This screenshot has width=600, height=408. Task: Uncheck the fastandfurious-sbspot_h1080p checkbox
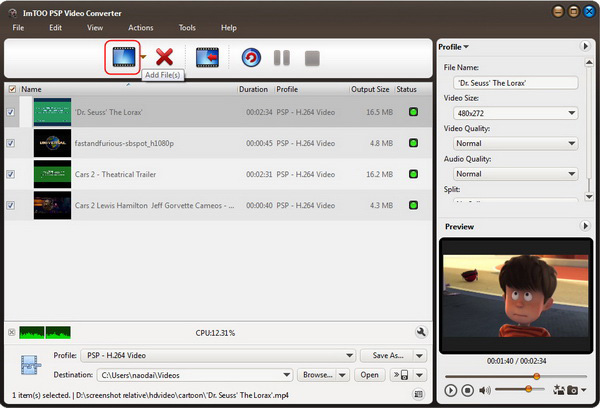click(x=11, y=143)
